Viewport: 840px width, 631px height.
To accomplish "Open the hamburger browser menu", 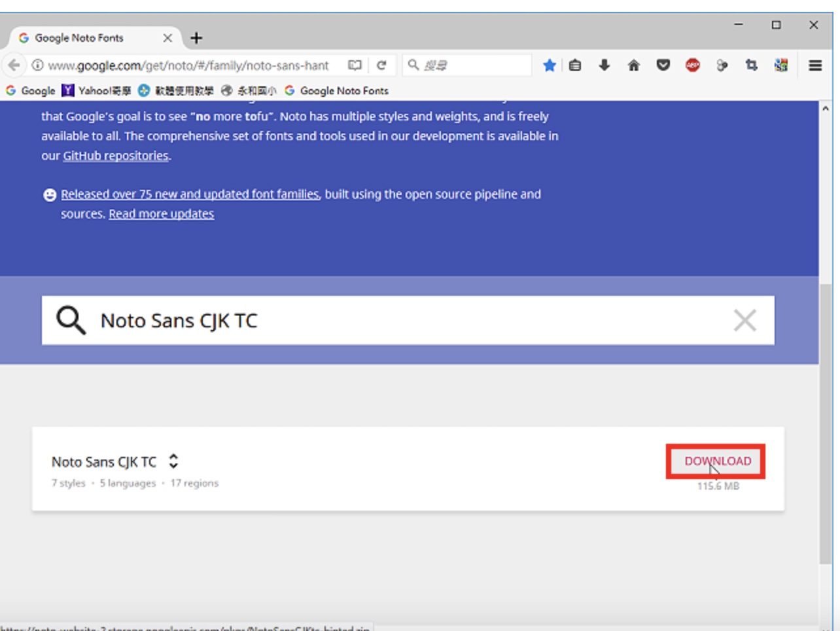I will pyautogui.click(x=815, y=65).
